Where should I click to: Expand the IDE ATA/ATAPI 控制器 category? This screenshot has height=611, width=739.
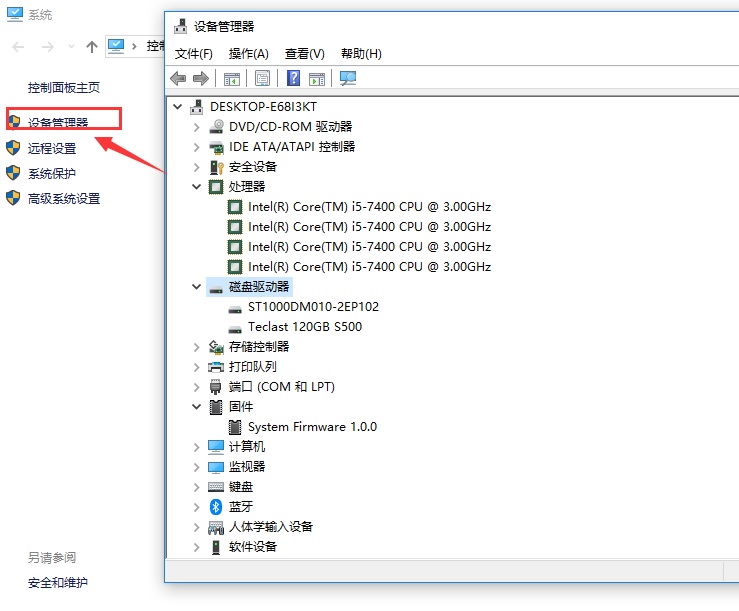click(197, 147)
